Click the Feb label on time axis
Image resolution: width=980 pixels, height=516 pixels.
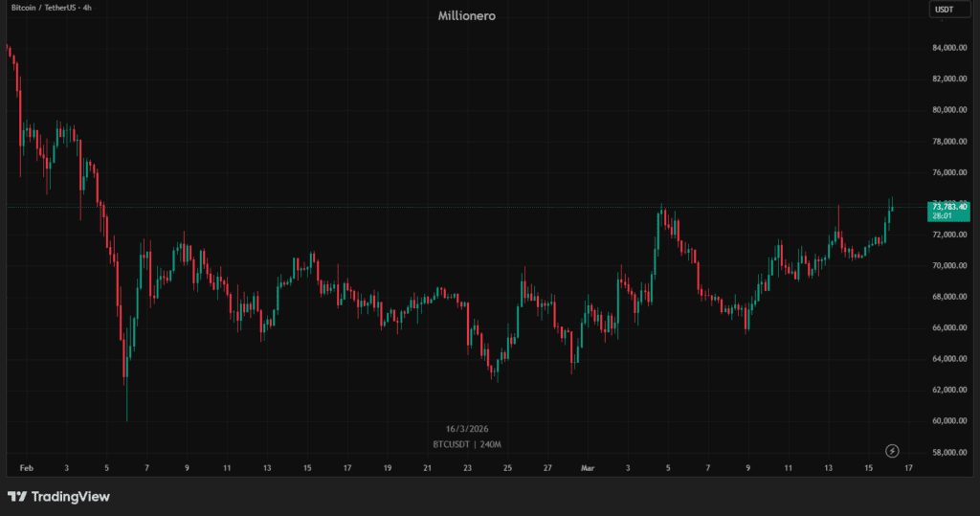click(x=26, y=468)
